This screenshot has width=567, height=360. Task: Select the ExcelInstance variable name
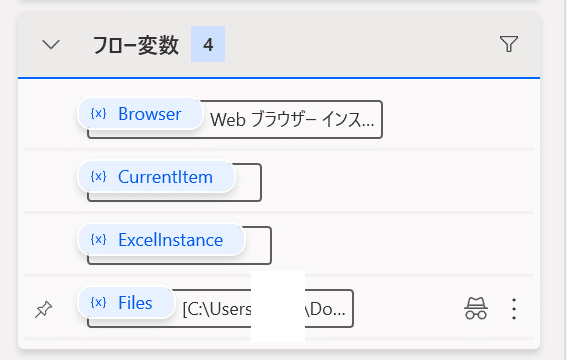coord(171,240)
